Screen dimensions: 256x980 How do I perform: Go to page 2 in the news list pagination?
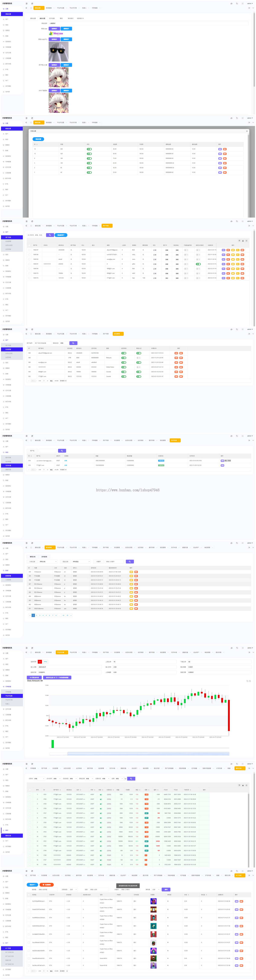36,615
